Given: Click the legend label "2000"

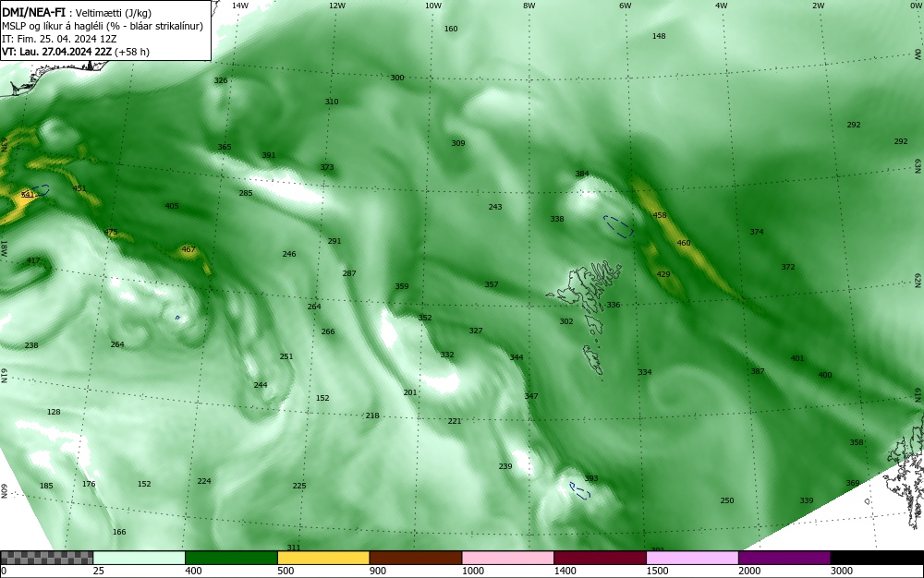Looking at the screenshot, I should click(749, 571).
